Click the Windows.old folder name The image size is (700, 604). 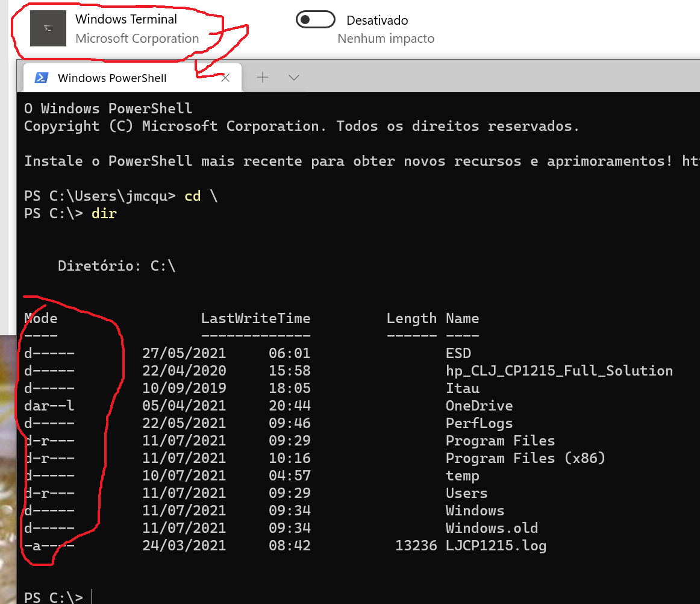click(x=492, y=528)
